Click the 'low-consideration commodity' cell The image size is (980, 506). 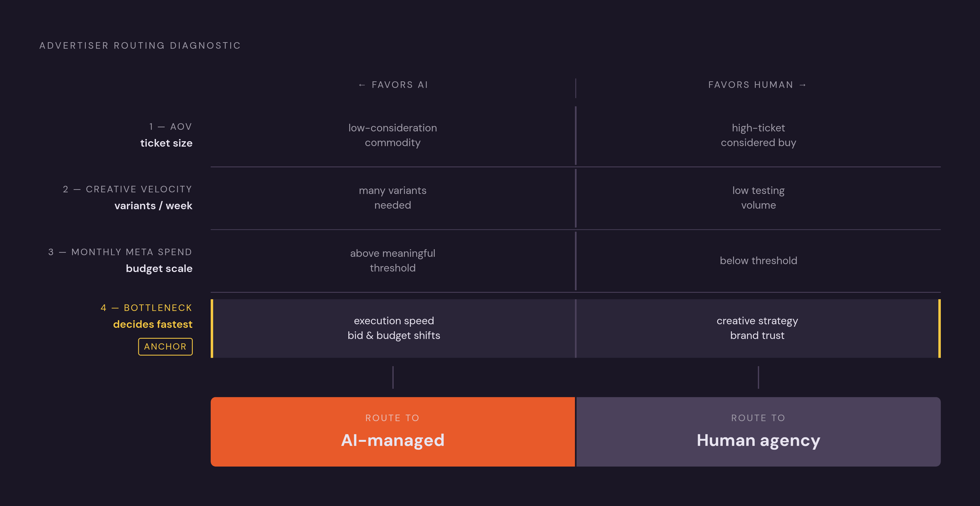(393, 135)
